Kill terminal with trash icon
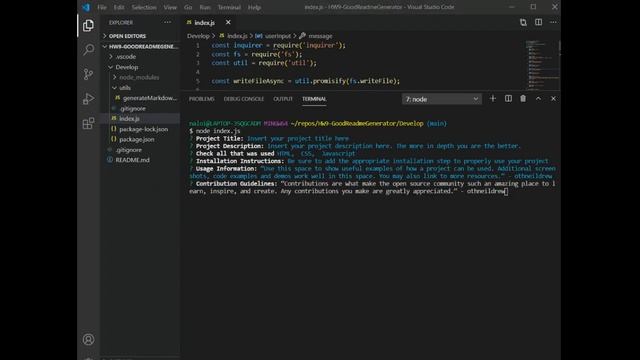The image size is (640, 360). click(x=523, y=99)
